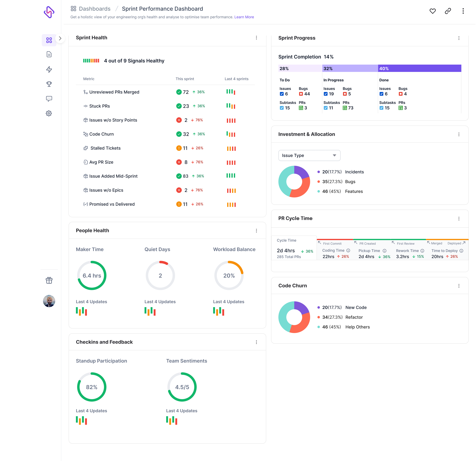Click the trophy icon in sidebar
The image size is (476, 461).
click(x=49, y=84)
